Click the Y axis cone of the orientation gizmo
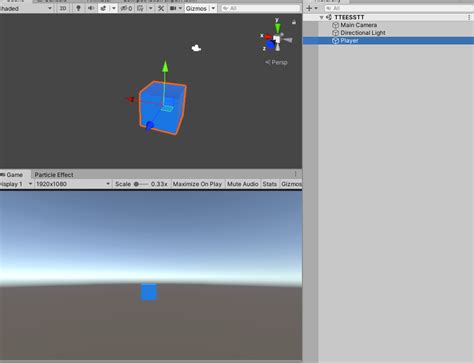This screenshot has width=474, height=363. point(277,27)
